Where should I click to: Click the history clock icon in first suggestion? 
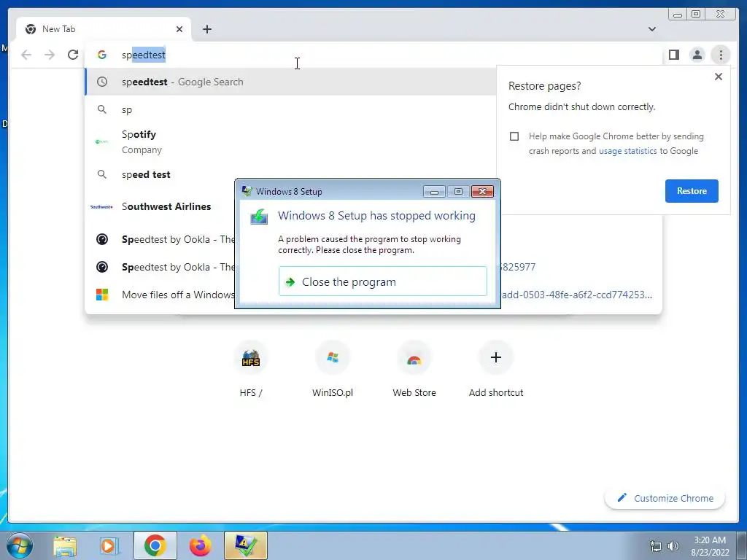pyautogui.click(x=102, y=82)
